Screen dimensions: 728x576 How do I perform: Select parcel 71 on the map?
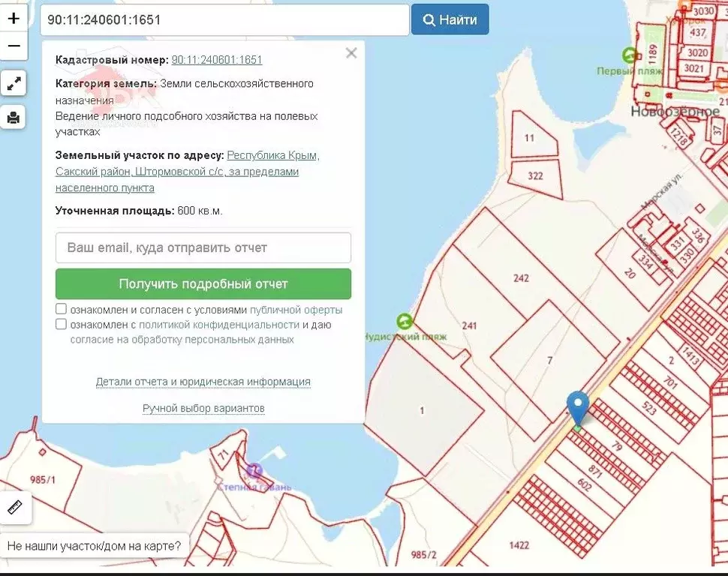point(224,454)
